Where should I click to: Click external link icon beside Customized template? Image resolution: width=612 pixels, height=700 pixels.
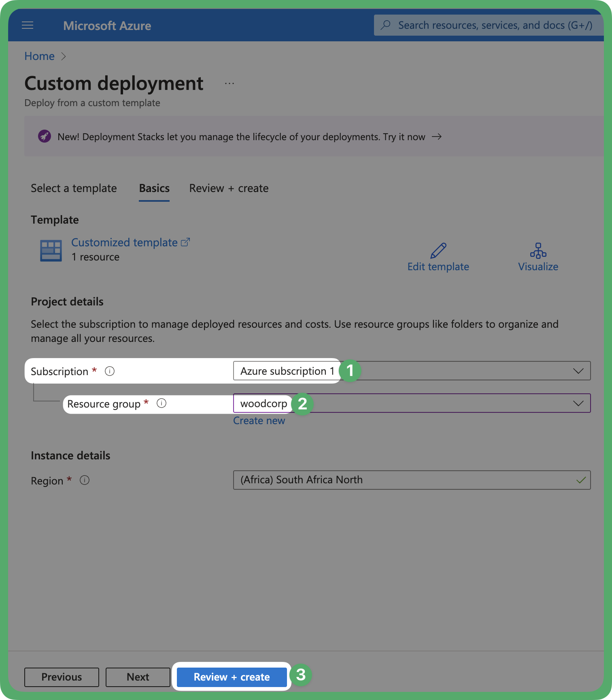click(x=185, y=242)
